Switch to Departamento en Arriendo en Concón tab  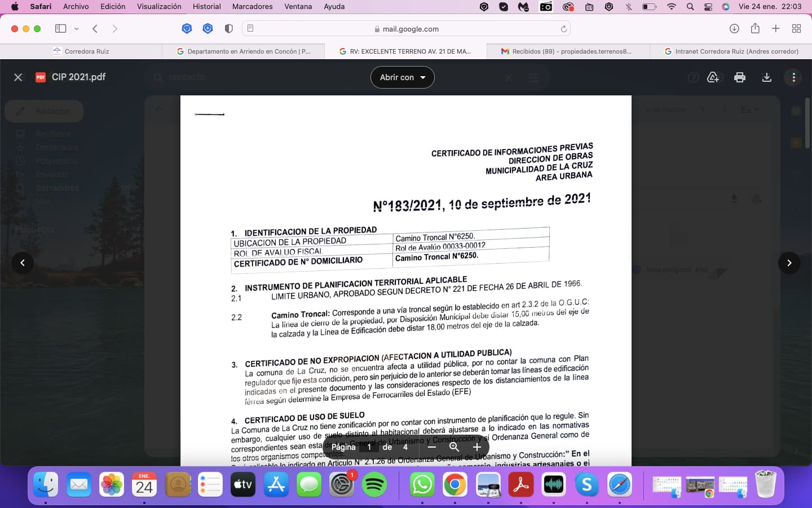[x=244, y=51]
